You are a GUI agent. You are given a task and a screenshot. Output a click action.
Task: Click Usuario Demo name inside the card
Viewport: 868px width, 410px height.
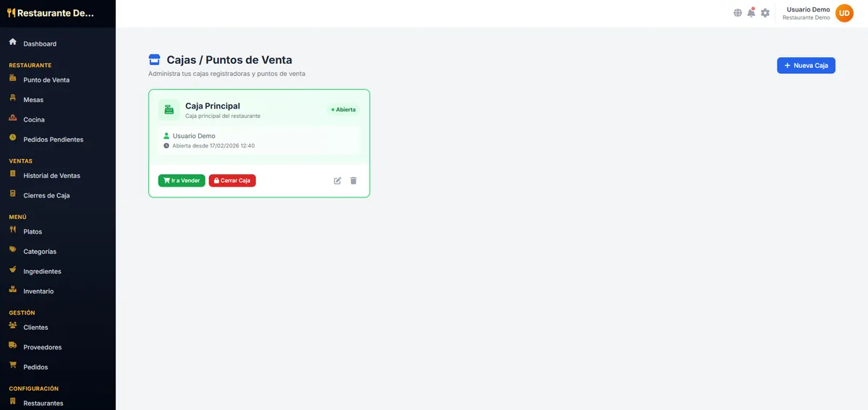pos(194,136)
